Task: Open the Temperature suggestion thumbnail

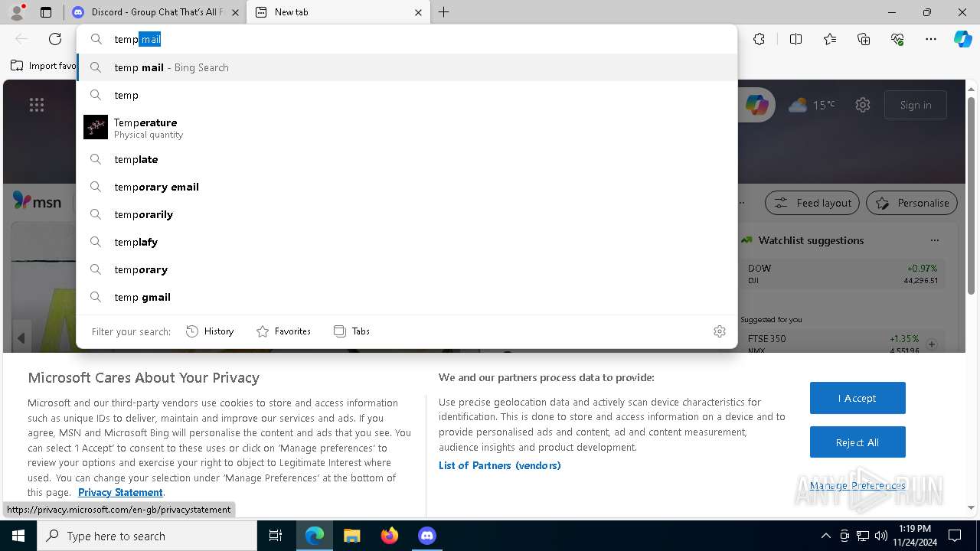Action: tap(96, 127)
